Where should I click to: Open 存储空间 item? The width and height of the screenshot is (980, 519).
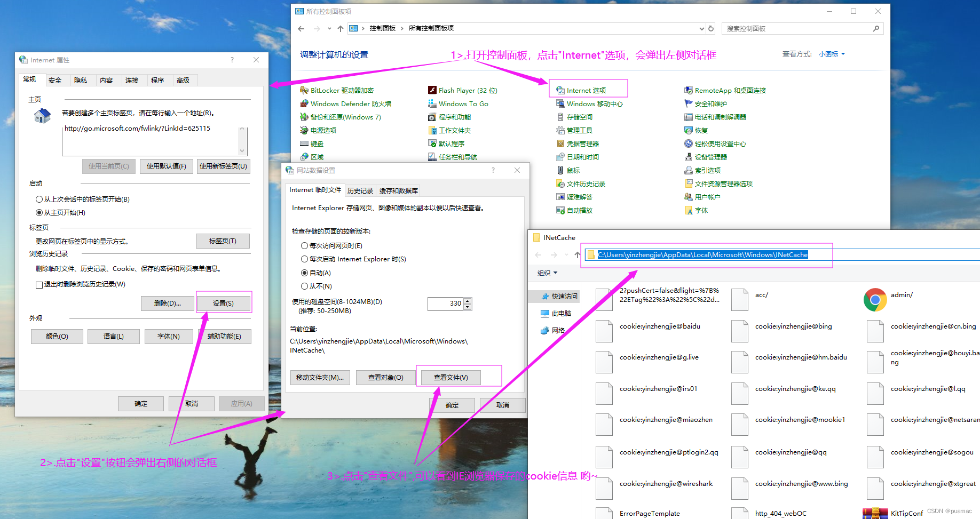click(x=574, y=117)
